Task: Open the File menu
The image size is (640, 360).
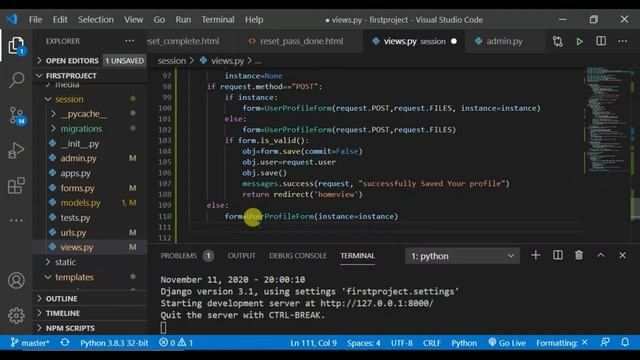Action: click(x=36, y=20)
